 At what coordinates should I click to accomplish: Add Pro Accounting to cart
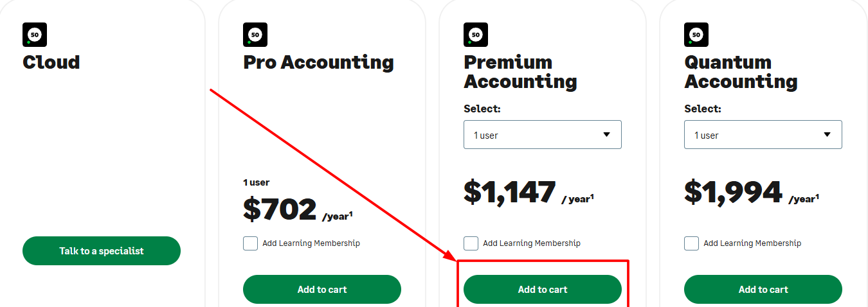(321, 290)
